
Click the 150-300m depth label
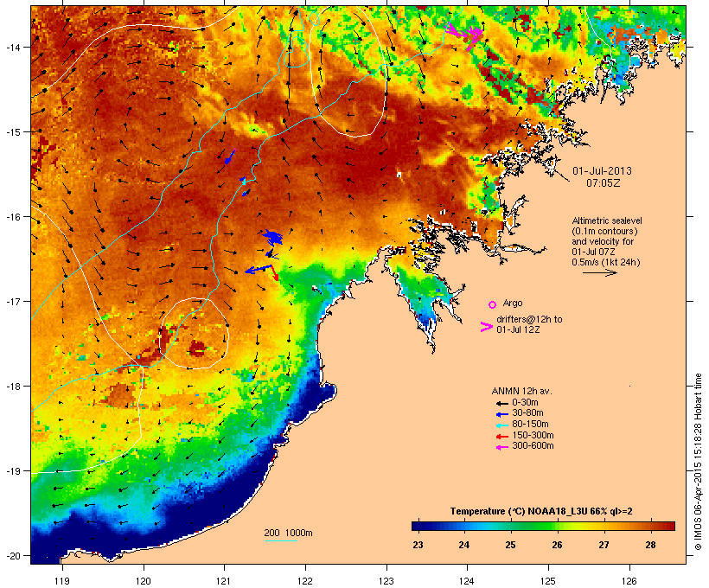point(533,436)
